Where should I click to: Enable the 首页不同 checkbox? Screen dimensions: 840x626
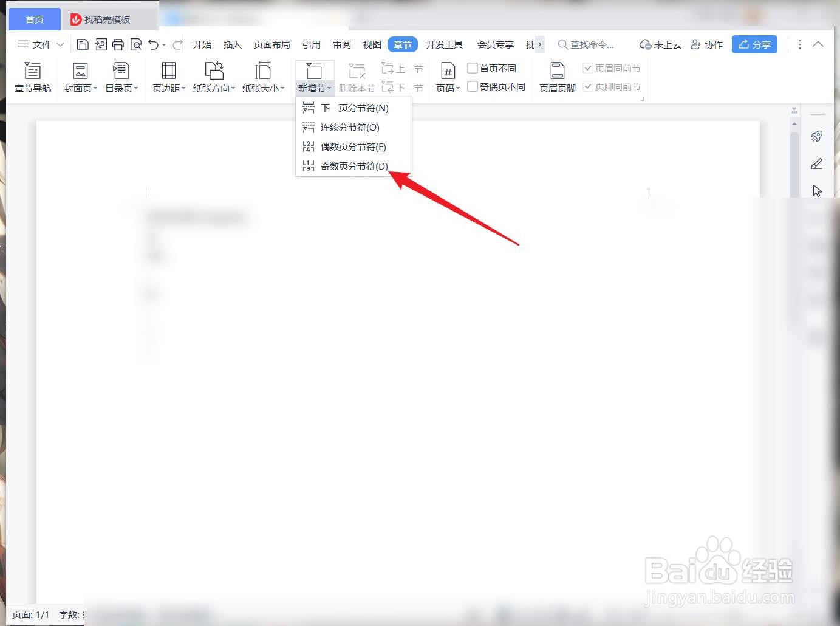click(473, 67)
